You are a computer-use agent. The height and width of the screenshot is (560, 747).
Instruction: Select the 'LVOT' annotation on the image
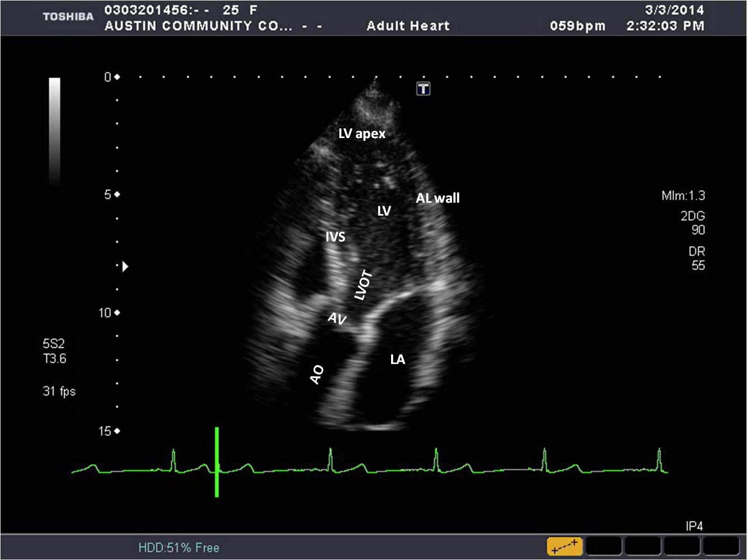pyautogui.click(x=363, y=285)
